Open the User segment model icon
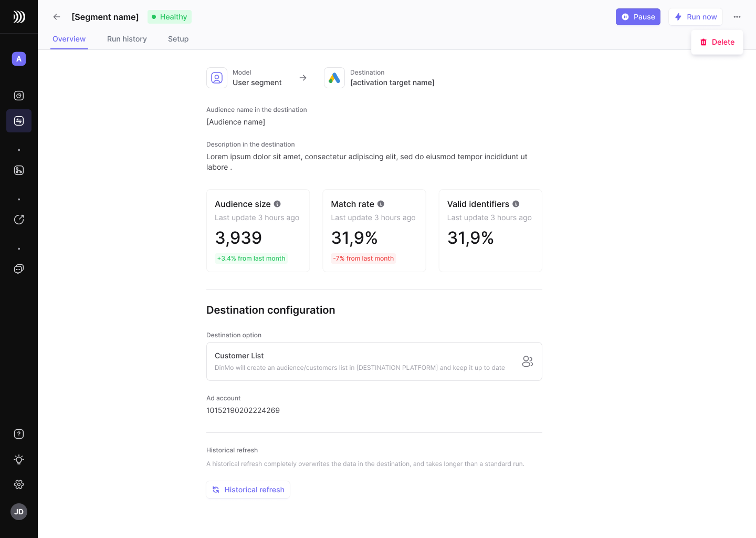The width and height of the screenshot is (756, 538). 217,78
